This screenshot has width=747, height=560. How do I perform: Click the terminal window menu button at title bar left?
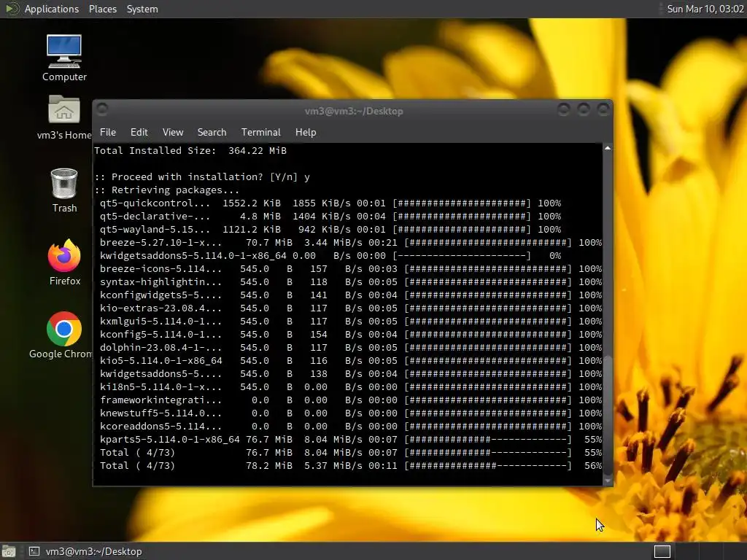(102, 109)
